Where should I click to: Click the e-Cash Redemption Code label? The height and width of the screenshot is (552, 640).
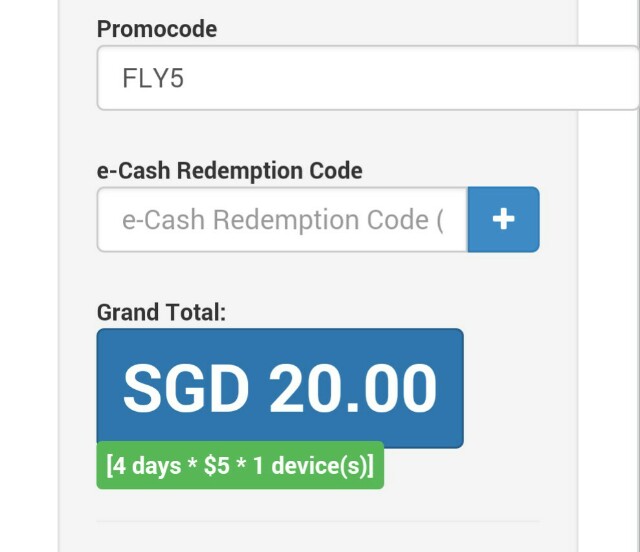pos(229,171)
